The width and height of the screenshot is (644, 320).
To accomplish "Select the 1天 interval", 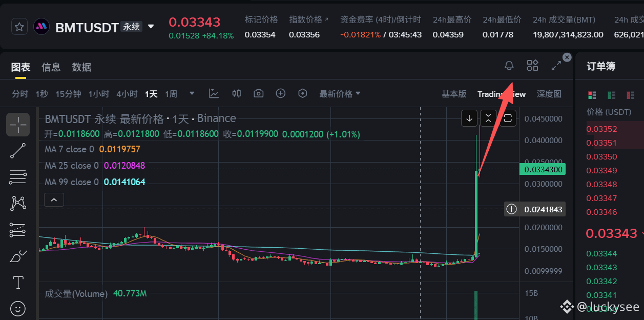I will click(151, 94).
